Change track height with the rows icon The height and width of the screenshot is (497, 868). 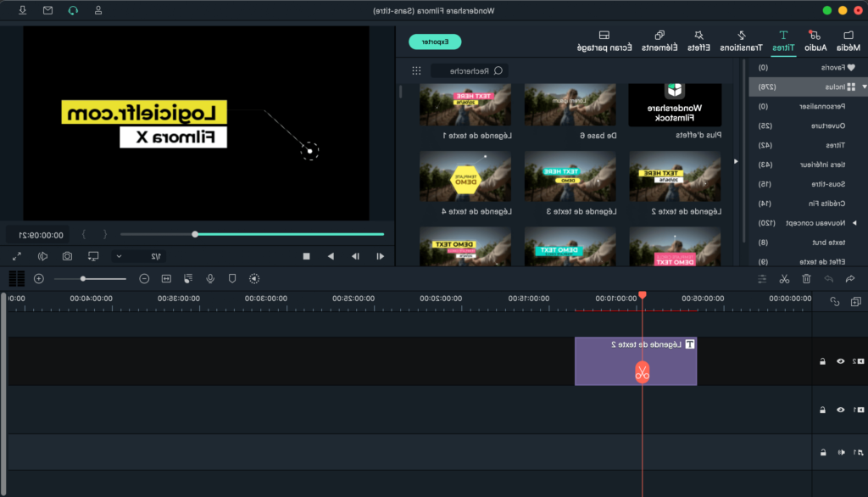17,279
